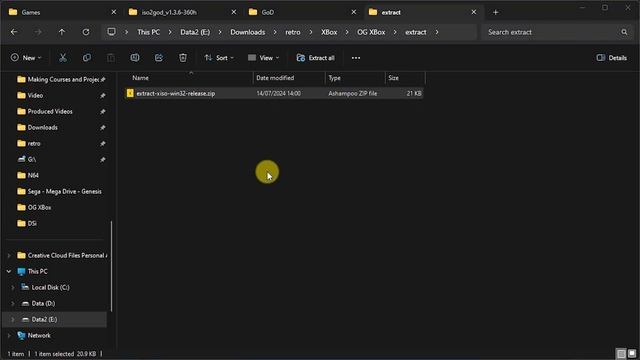Sort by Date modified column header

(289, 78)
